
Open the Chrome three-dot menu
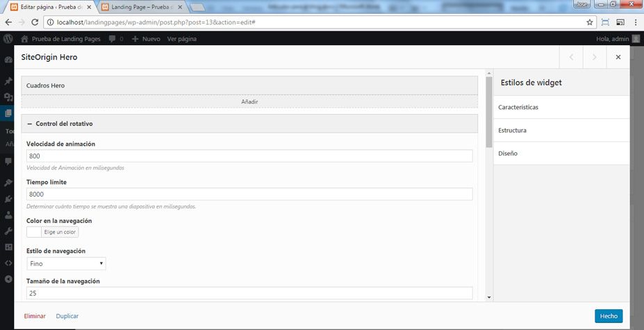point(636,22)
